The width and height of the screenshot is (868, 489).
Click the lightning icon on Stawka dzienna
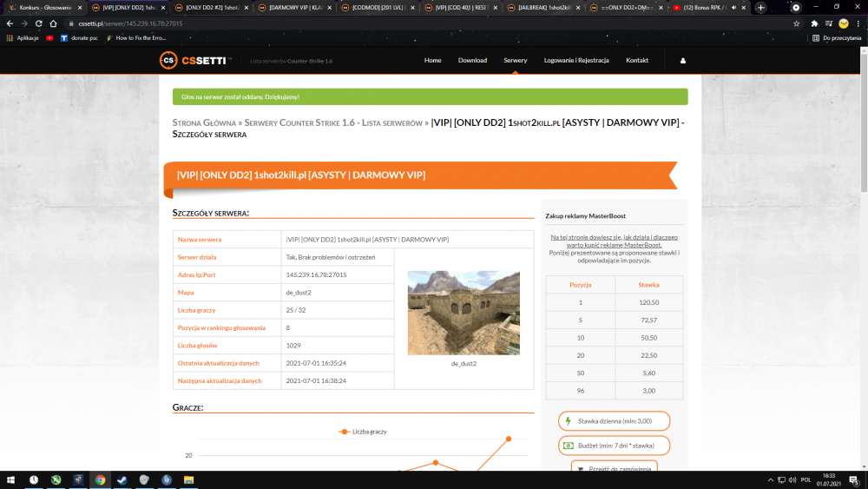[568, 421]
